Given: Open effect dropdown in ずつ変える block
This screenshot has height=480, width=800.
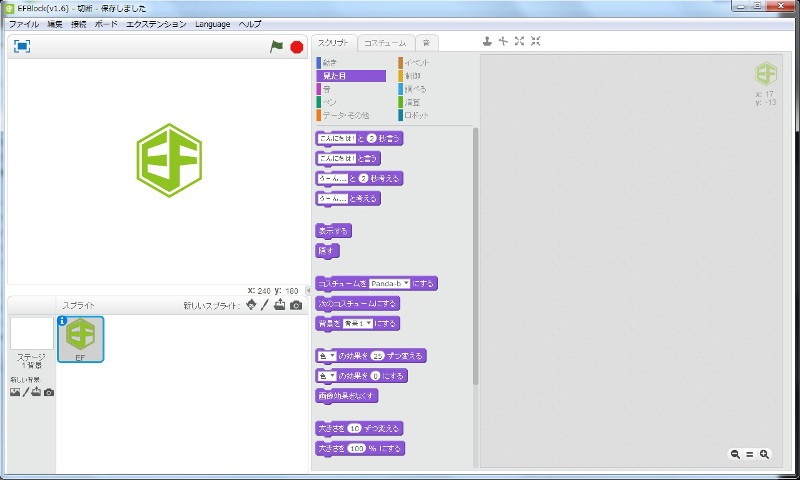Looking at the screenshot, I should click(x=327, y=356).
